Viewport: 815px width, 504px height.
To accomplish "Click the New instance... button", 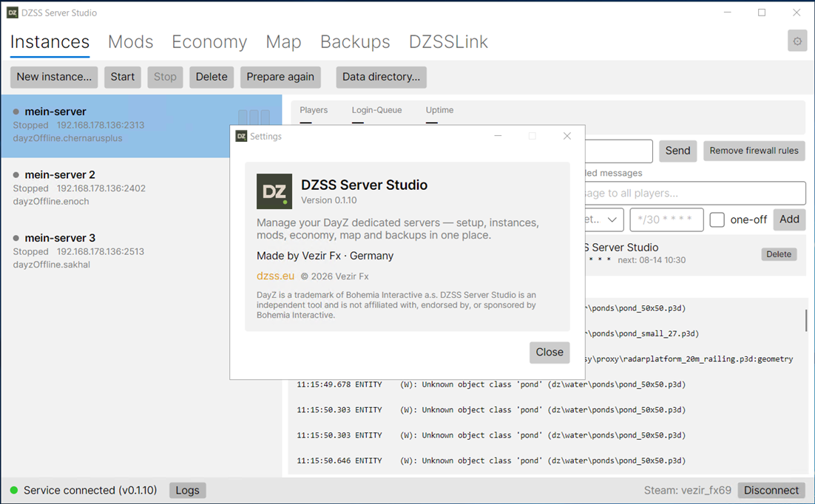I will click(x=54, y=77).
